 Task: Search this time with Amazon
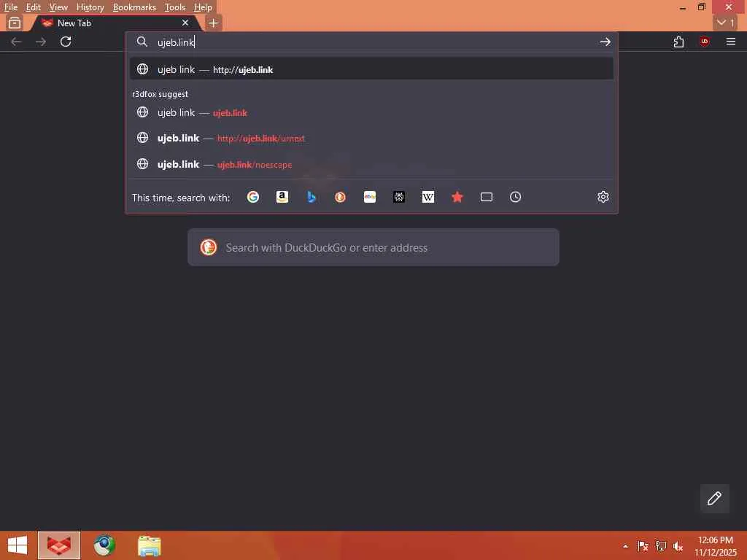coord(282,197)
